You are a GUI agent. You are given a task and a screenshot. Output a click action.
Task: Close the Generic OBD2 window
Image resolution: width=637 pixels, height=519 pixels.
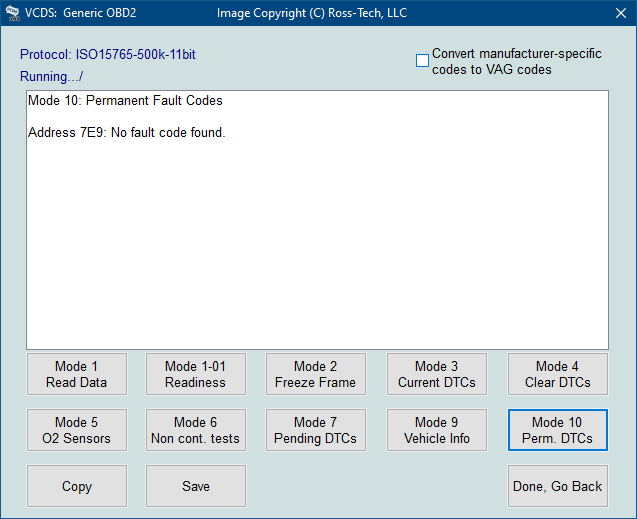[x=620, y=13]
